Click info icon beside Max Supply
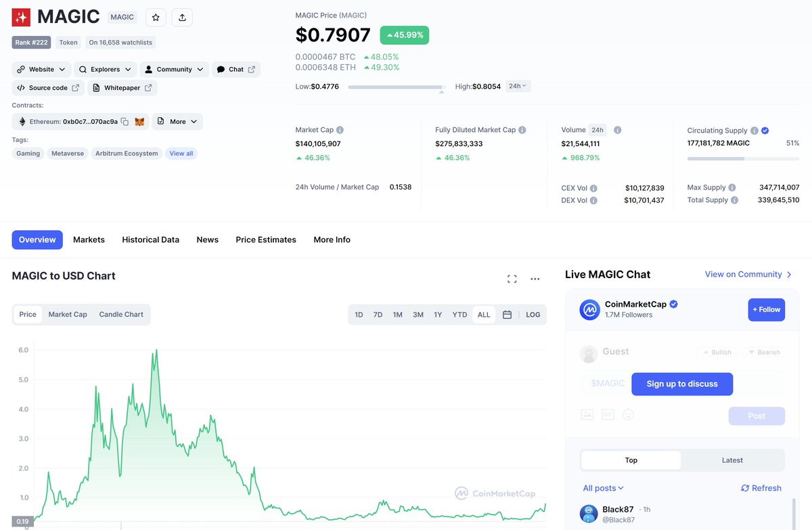This screenshot has height=530, width=812. click(x=734, y=187)
